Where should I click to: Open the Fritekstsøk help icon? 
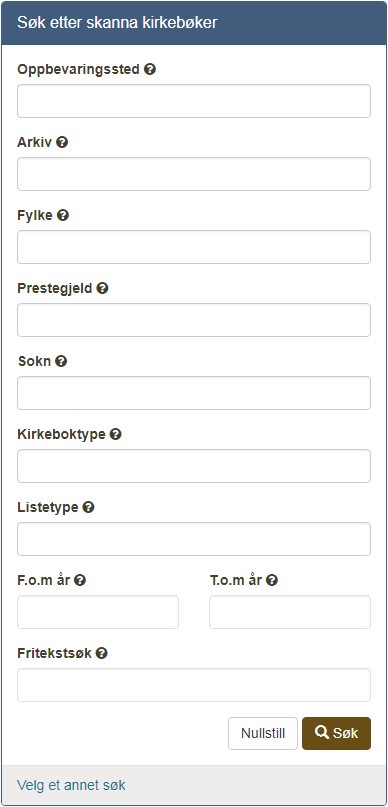102,654
